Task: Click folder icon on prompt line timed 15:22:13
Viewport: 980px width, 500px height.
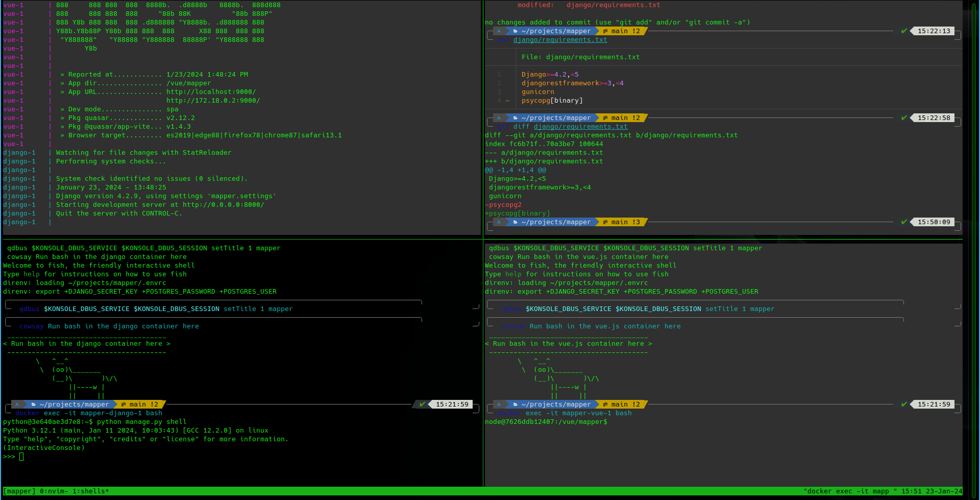Action: pos(516,31)
